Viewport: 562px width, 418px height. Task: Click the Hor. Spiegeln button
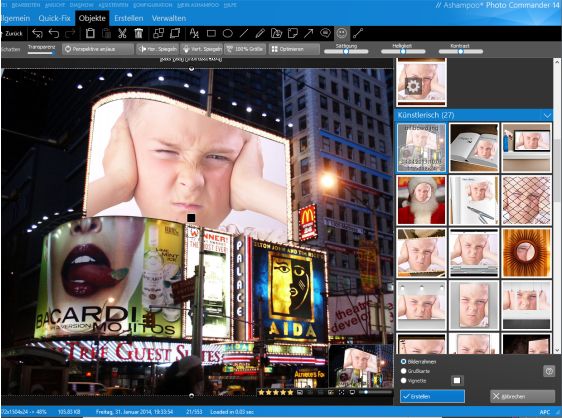[x=157, y=49]
